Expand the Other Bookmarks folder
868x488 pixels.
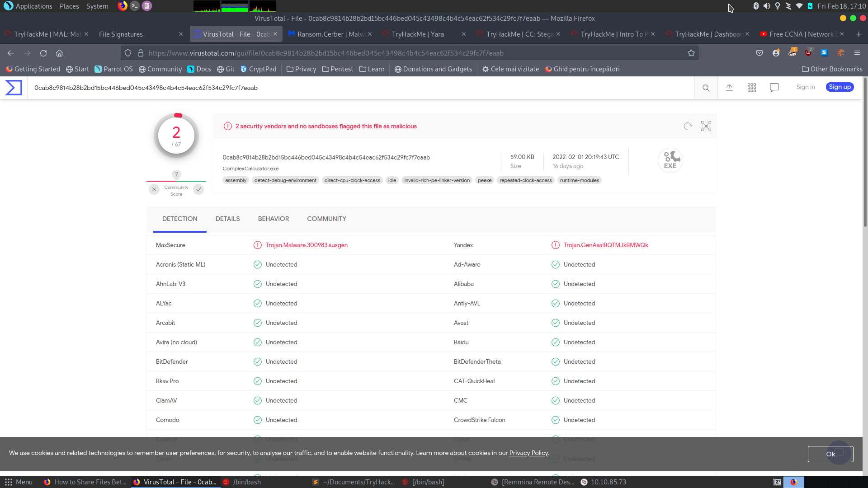(832, 69)
